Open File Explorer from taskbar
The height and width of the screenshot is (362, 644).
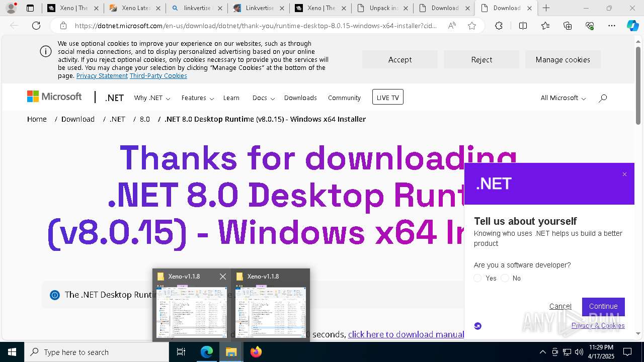pyautogui.click(x=231, y=352)
